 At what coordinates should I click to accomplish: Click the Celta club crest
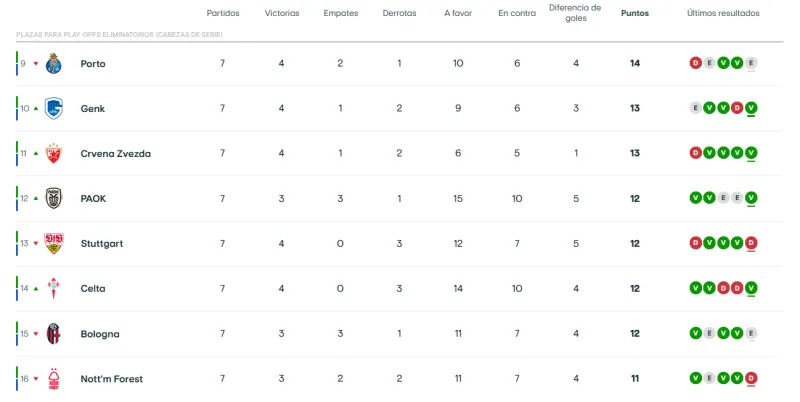coord(54,288)
